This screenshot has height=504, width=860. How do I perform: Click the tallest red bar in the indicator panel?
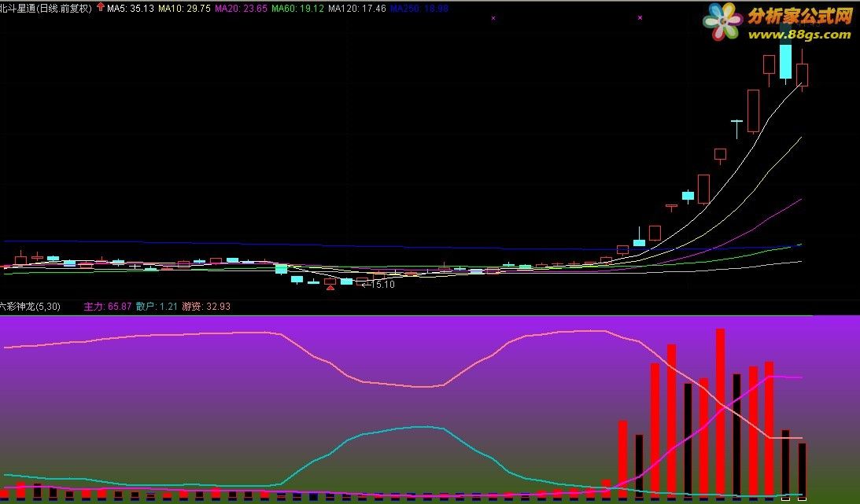(720, 413)
